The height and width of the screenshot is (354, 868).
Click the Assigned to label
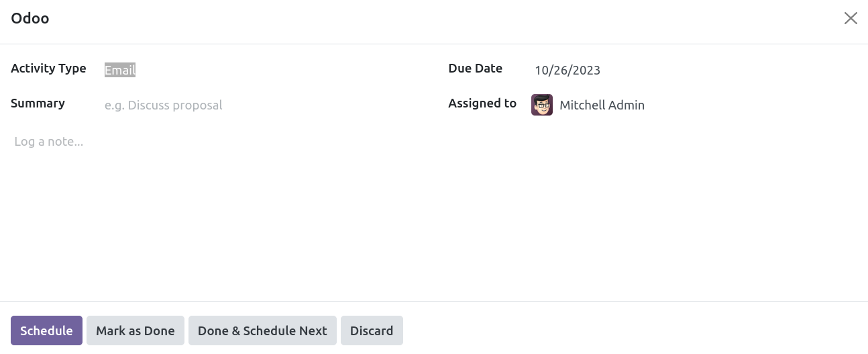pyautogui.click(x=482, y=103)
